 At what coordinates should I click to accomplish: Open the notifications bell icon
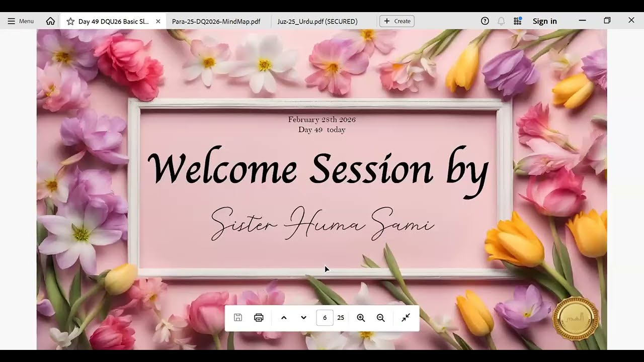tap(501, 21)
